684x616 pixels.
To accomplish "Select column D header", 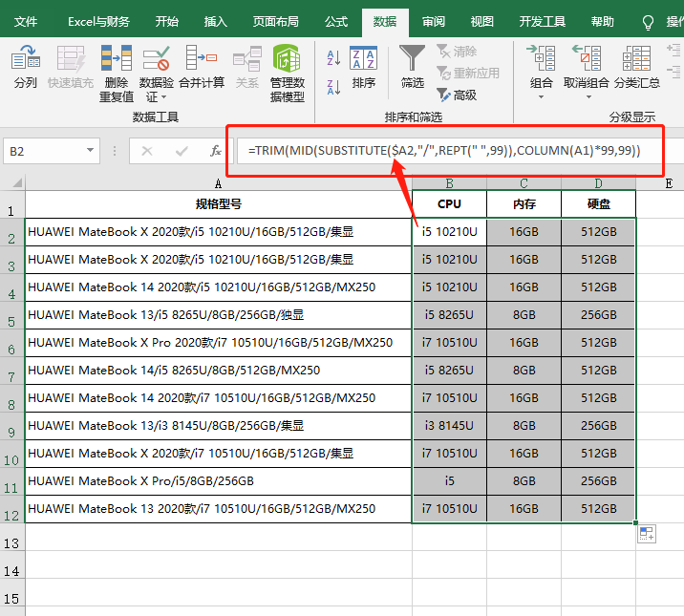I will (598, 183).
